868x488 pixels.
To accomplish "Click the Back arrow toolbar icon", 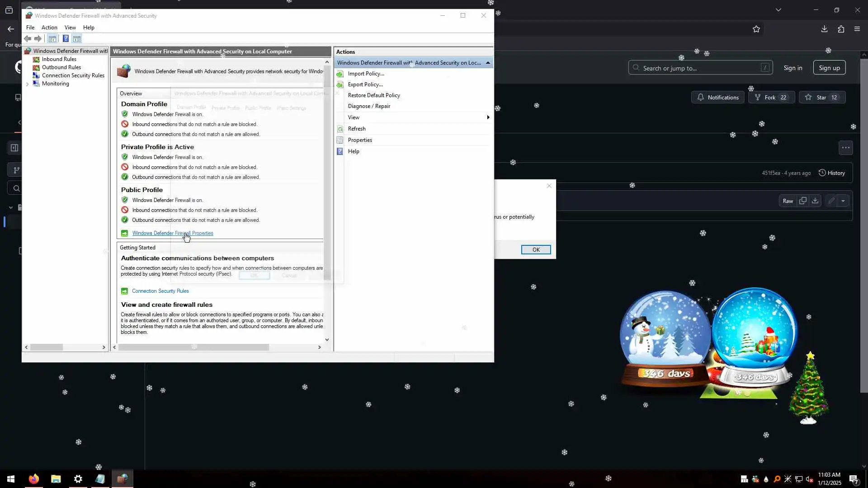I will pos(28,39).
